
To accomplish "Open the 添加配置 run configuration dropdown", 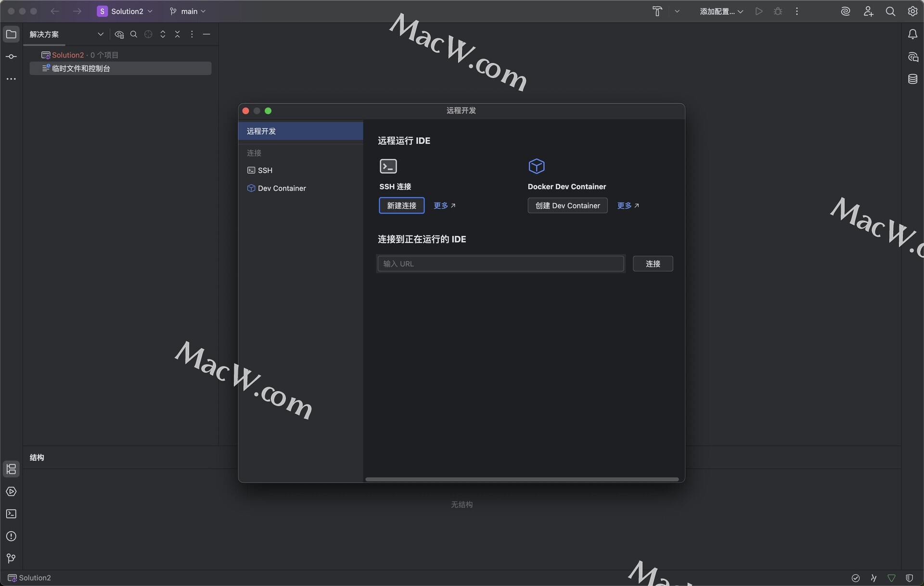I will 721,11.
